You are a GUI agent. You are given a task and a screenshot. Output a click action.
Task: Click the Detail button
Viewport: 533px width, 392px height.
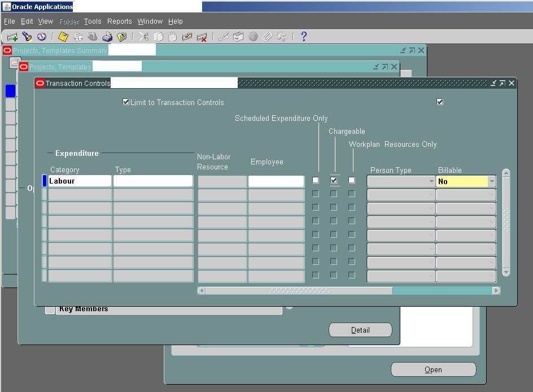tap(360, 330)
